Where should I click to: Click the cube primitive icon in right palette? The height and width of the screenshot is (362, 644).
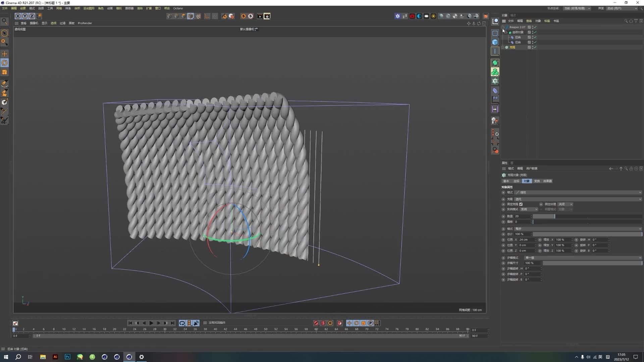click(495, 42)
